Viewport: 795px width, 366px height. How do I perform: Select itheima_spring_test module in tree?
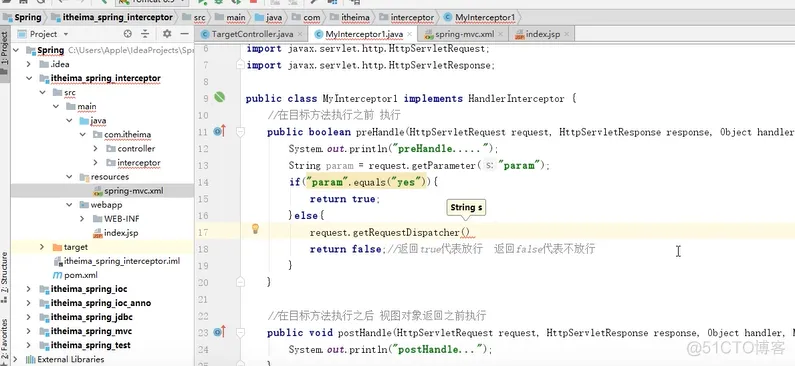(91, 345)
